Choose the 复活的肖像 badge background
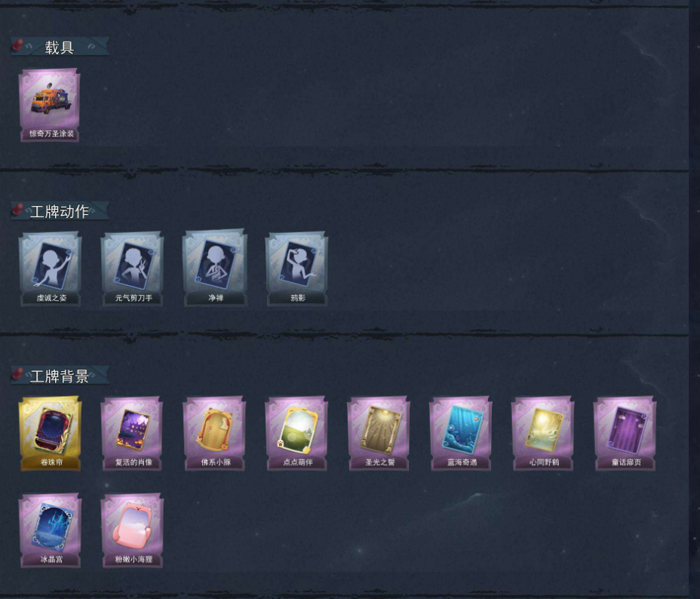 pos(132,433)
